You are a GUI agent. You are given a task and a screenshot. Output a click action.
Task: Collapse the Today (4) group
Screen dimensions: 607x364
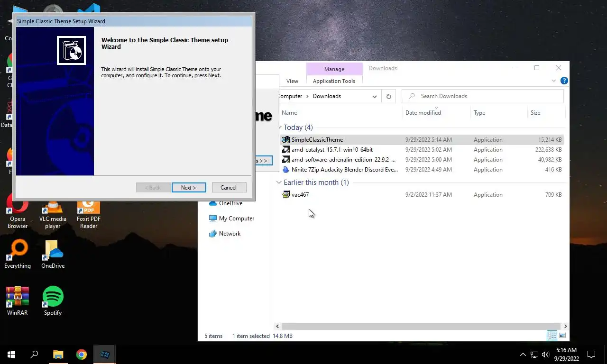coord(279,127)
